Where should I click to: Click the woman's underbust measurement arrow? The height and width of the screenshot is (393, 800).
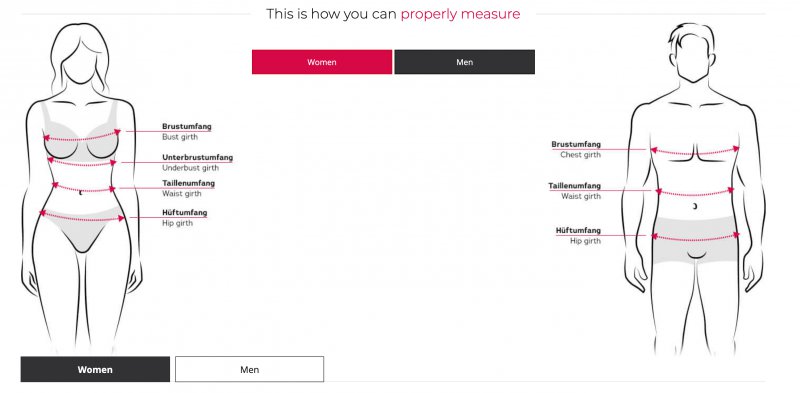click(82, 162)
